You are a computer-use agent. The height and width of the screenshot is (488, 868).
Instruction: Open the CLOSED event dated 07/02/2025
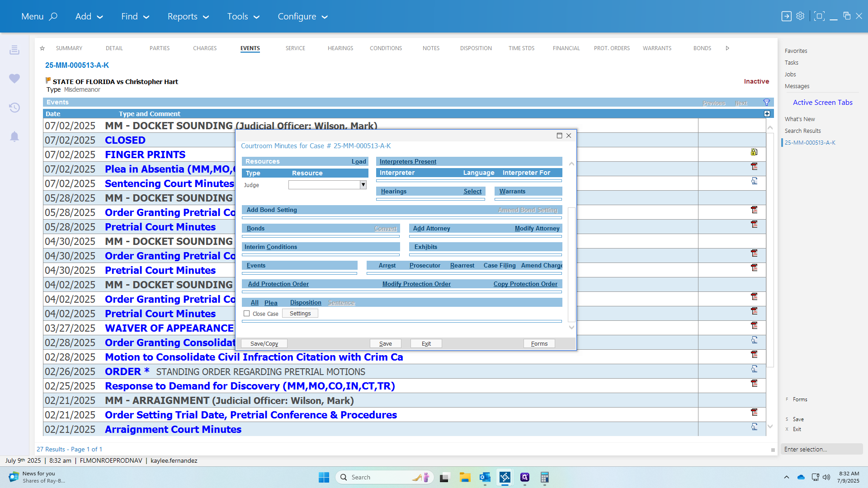(x=125, y=140)
